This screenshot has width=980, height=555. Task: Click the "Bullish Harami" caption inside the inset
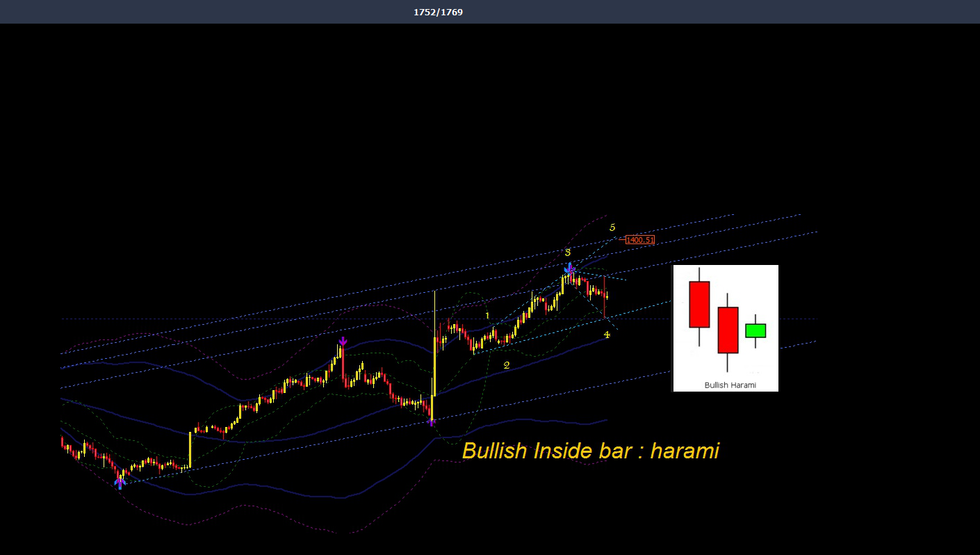730,385
